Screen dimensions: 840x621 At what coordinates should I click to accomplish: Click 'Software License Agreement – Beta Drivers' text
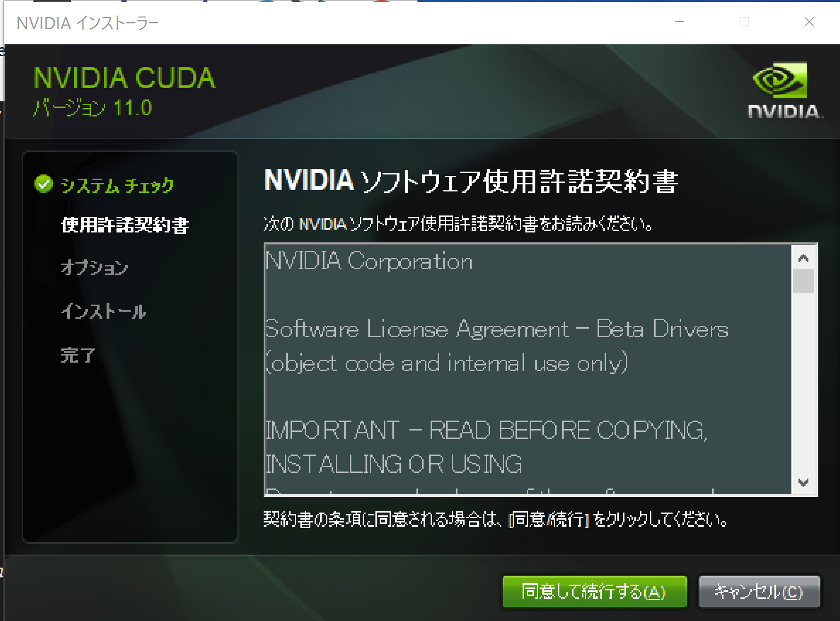[497, 329]
